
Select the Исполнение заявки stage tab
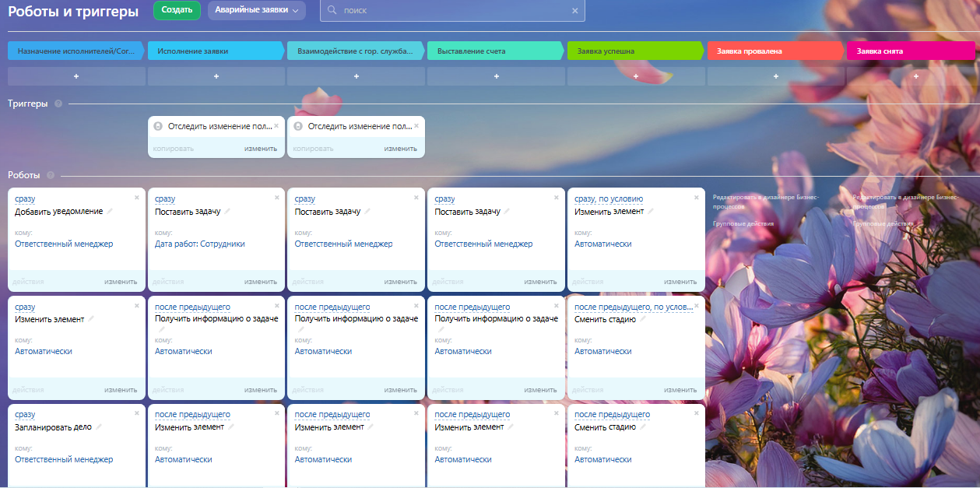pyautogui.click(x=216, y=51)
